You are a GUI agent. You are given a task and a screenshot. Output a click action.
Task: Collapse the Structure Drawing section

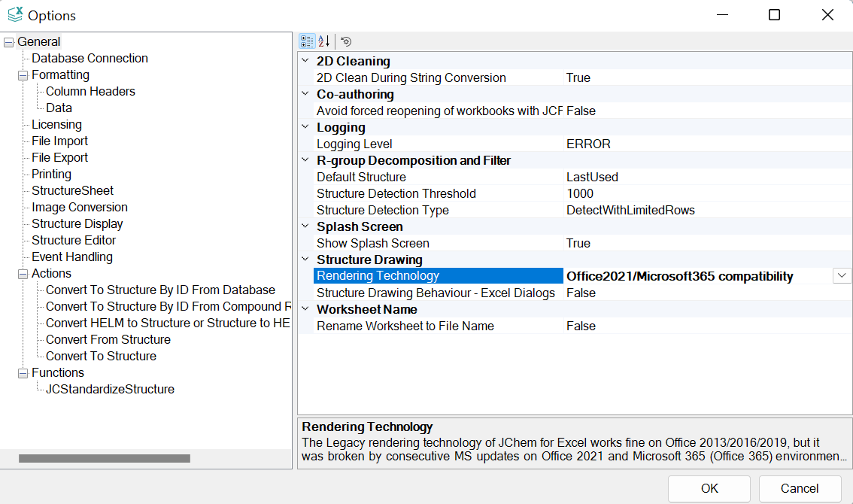pos(305,260)
